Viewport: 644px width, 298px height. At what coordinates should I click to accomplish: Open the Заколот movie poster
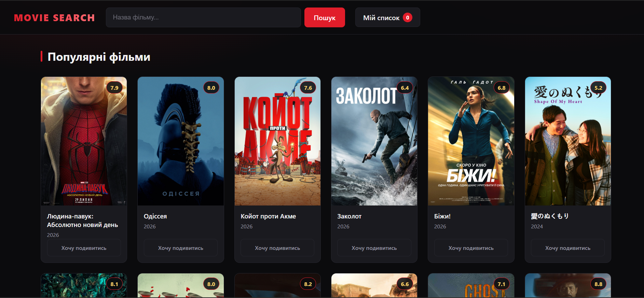374,141
